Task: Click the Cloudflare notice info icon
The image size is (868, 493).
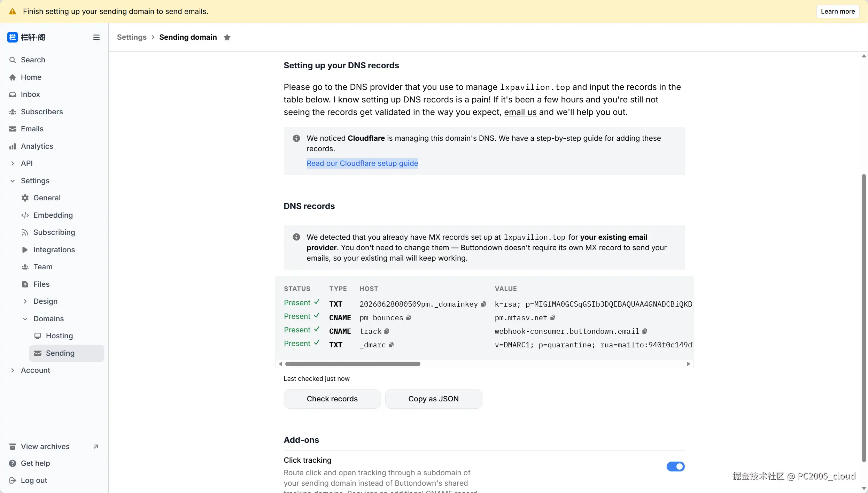Action: (296, 138)
